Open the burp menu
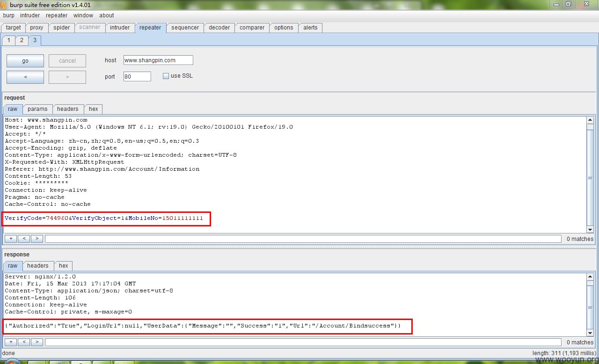 [8, 15]
